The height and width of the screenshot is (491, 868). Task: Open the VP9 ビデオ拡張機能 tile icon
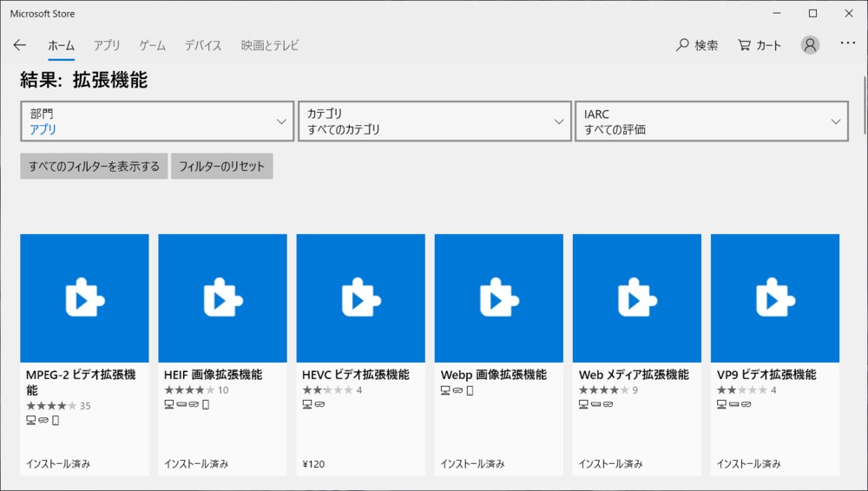tap(775, 298)
